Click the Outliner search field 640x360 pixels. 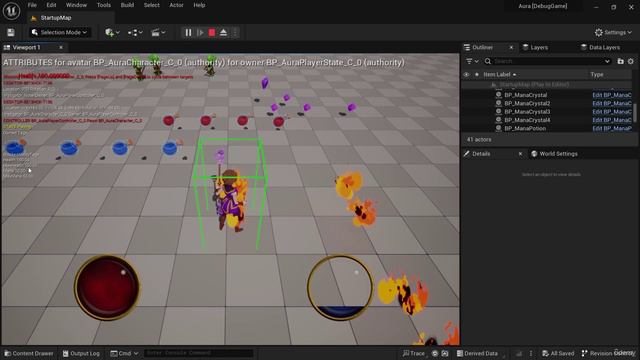point(547,61)
